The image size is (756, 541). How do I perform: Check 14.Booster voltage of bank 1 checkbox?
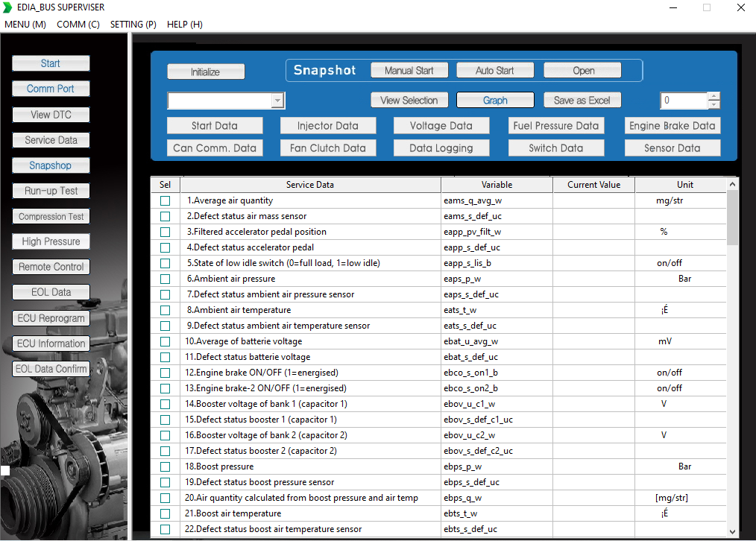pyautogui.click(x=166, y=404)
